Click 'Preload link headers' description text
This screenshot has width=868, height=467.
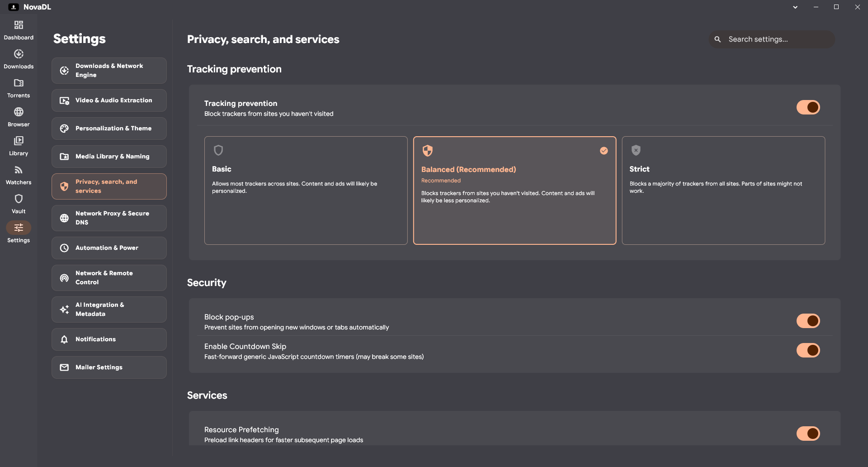tap(283, 440)
